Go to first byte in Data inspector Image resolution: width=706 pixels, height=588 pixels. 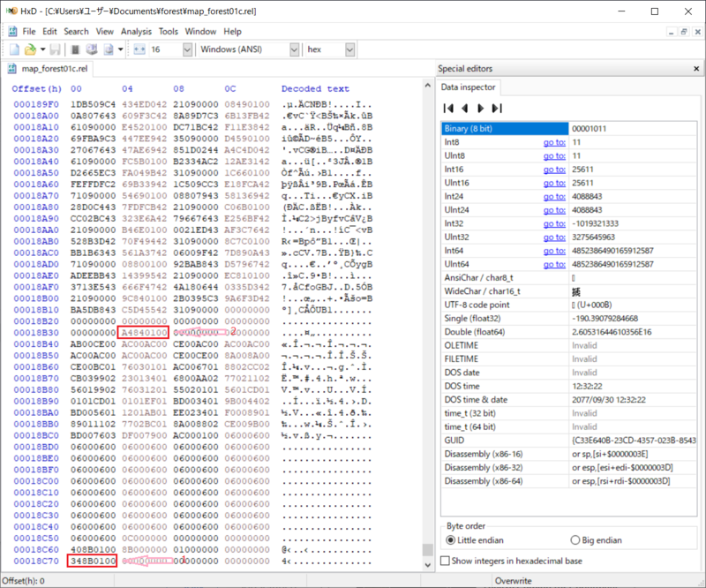point(448,108)
